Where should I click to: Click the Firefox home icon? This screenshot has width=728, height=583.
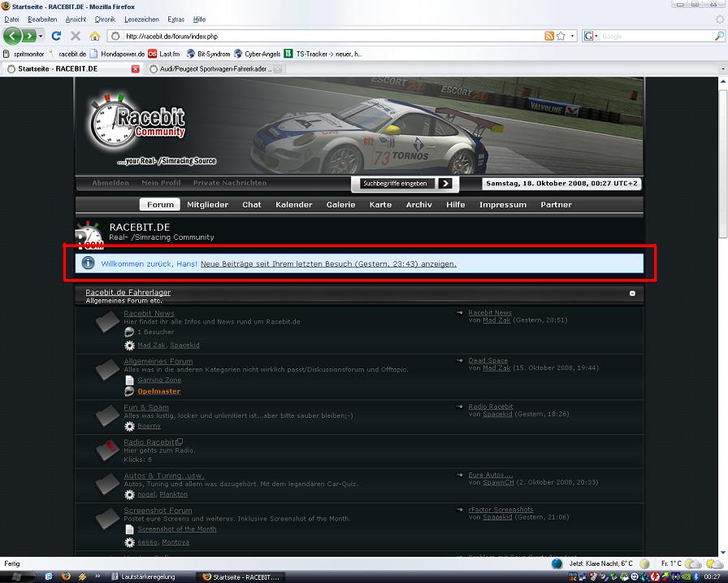click(x=95, y=36)
